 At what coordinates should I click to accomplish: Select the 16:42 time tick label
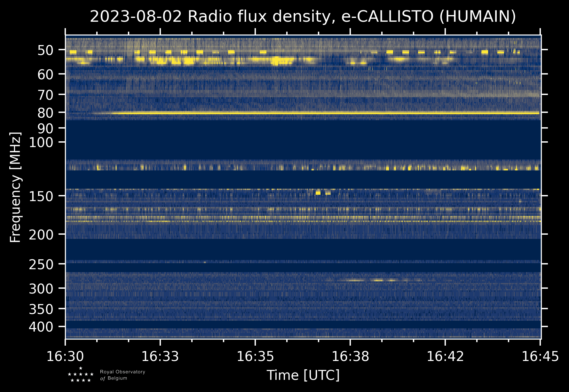(x=445, y=356)
